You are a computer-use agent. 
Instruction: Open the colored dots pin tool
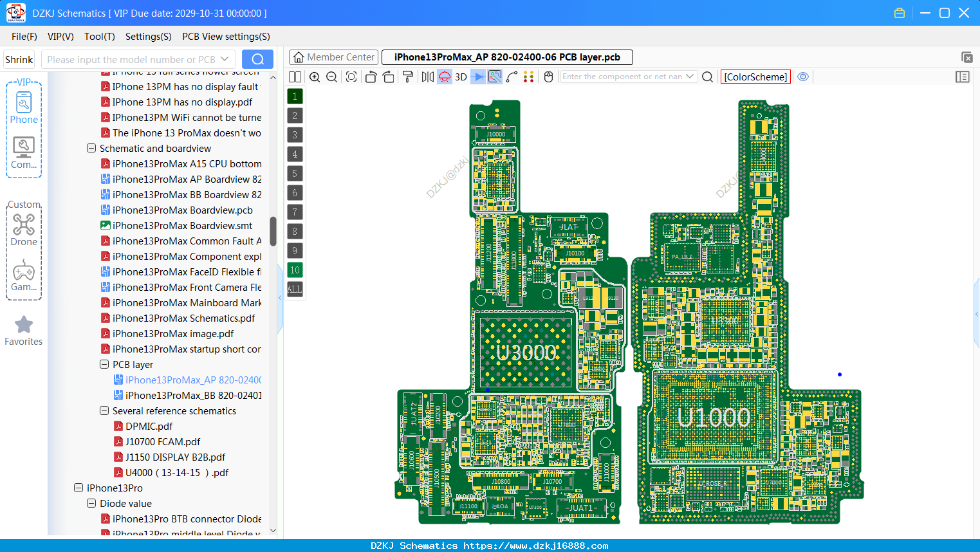click(529, 77)
